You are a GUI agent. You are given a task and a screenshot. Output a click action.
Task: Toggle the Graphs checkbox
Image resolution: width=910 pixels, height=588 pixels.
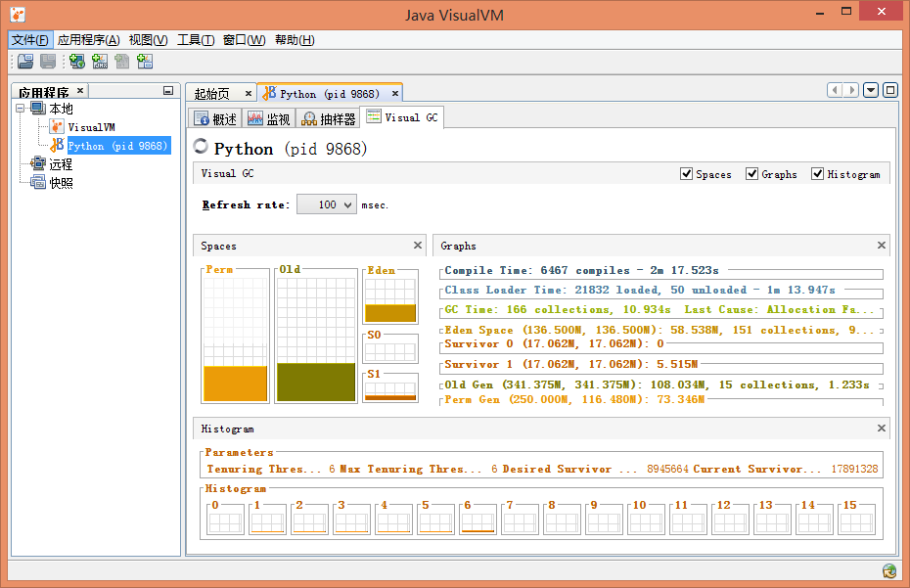751,173
